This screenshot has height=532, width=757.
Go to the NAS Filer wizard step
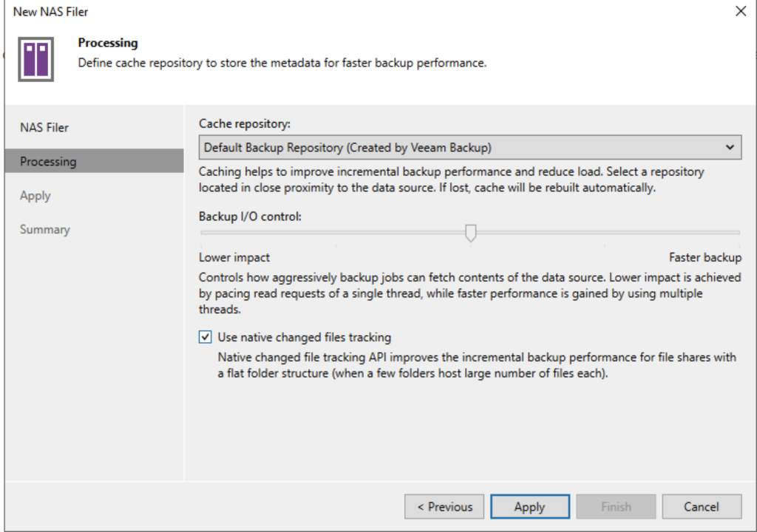44,127
